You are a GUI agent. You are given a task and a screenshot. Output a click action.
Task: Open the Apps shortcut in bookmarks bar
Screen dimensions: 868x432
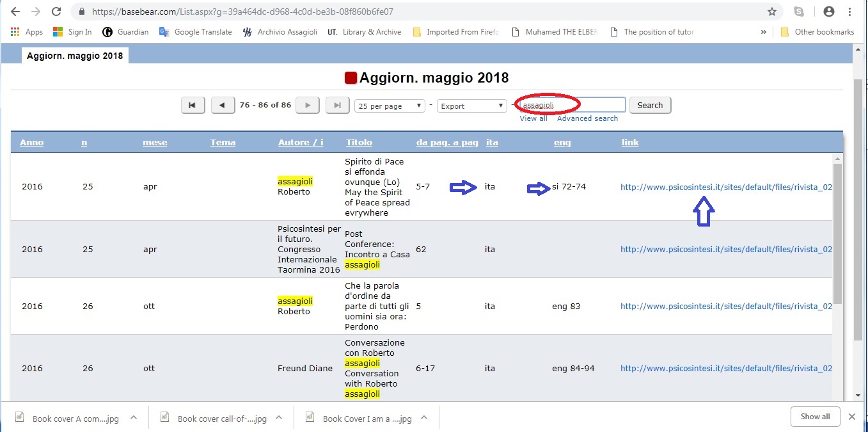27,32
